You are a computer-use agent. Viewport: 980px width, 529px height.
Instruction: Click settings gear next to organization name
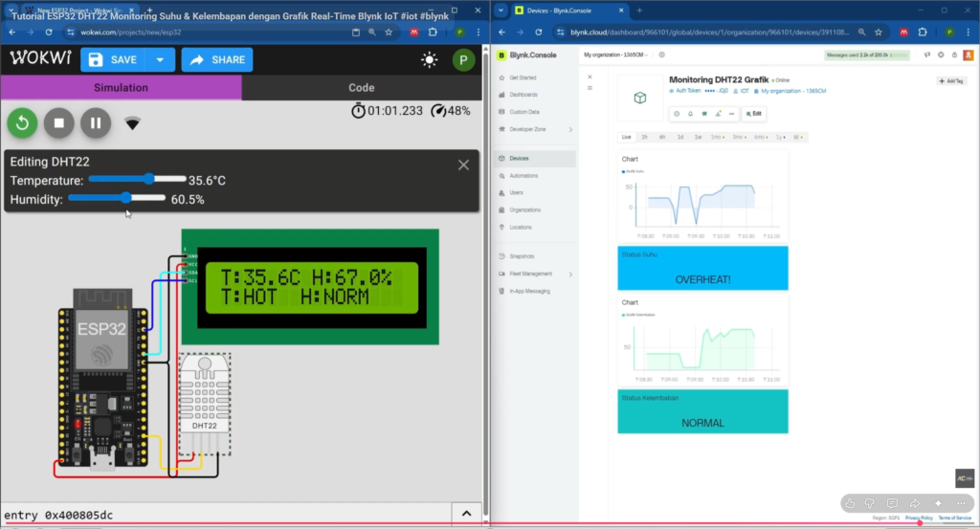coord(662,55)
